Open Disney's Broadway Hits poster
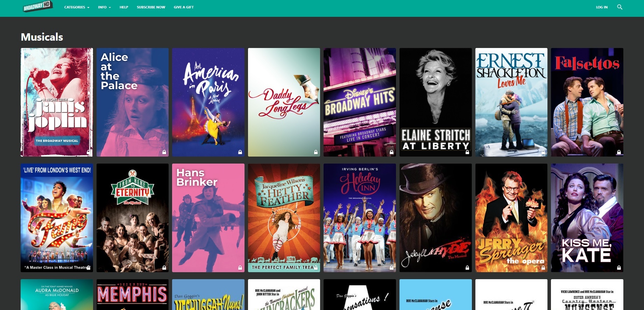644x310 pixels. pyautogui.click(x=360, y=102)
